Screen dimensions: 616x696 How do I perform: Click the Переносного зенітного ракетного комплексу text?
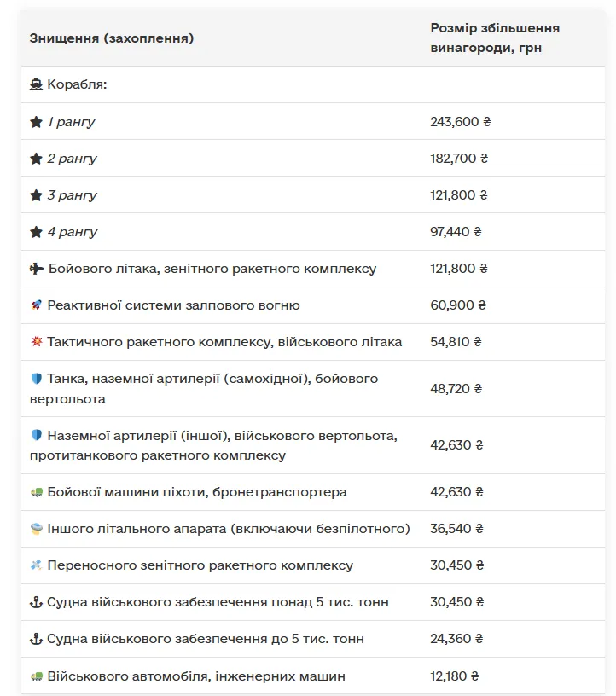tap(200, 565)
